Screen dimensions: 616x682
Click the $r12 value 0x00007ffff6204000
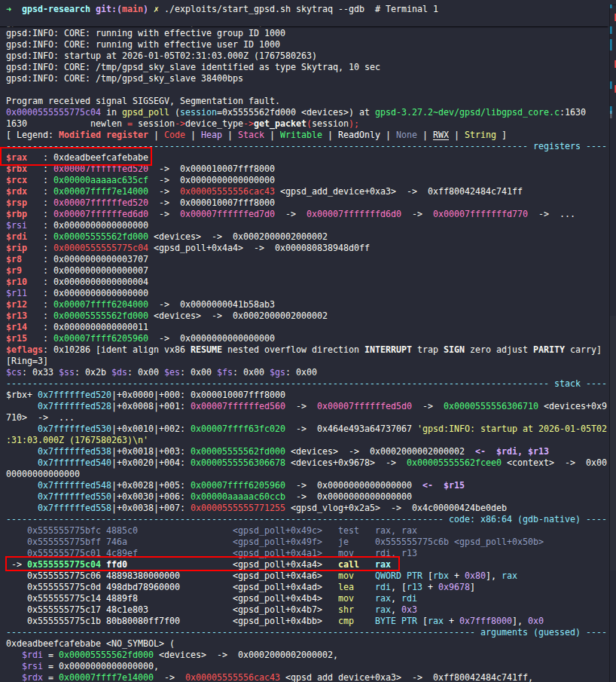pyautogui.click(x=101, y=304)
